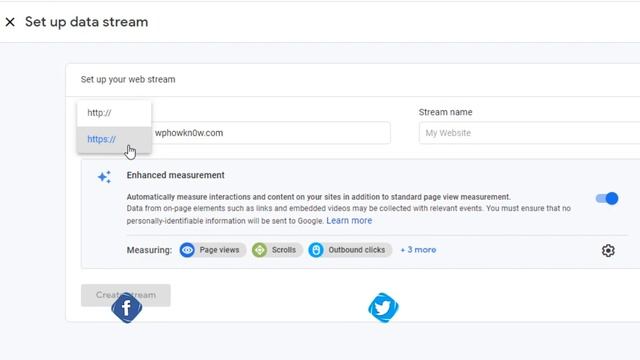This screenshot has width=640, height=360.
Task: Click the Enhanced measurement sparkle icon
Action: 104,177
